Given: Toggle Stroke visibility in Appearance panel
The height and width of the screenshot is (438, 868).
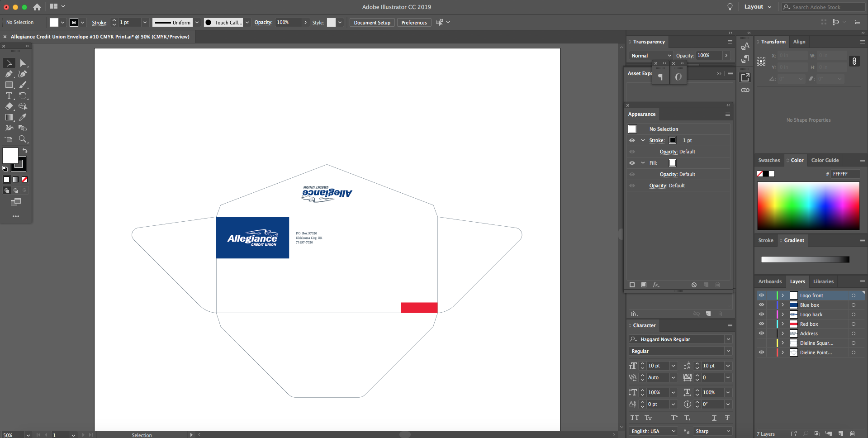Looking at the screenshot, I should (x=632, y=140).
